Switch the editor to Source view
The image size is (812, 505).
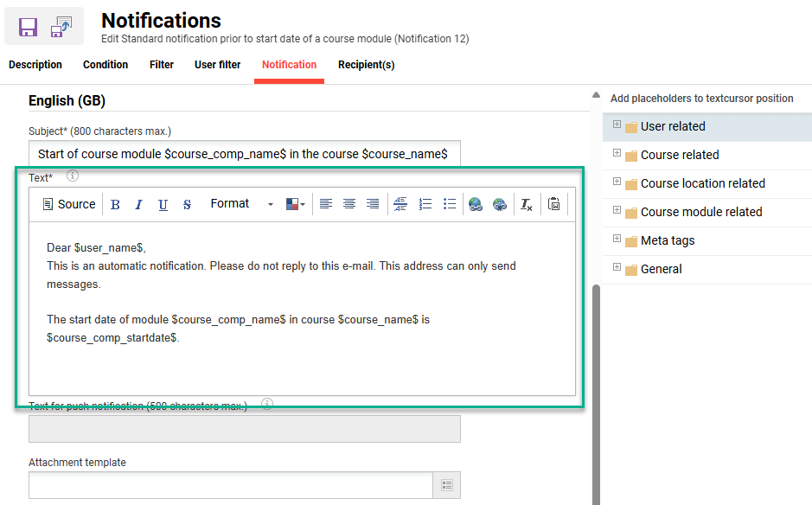tap(69, 204)
